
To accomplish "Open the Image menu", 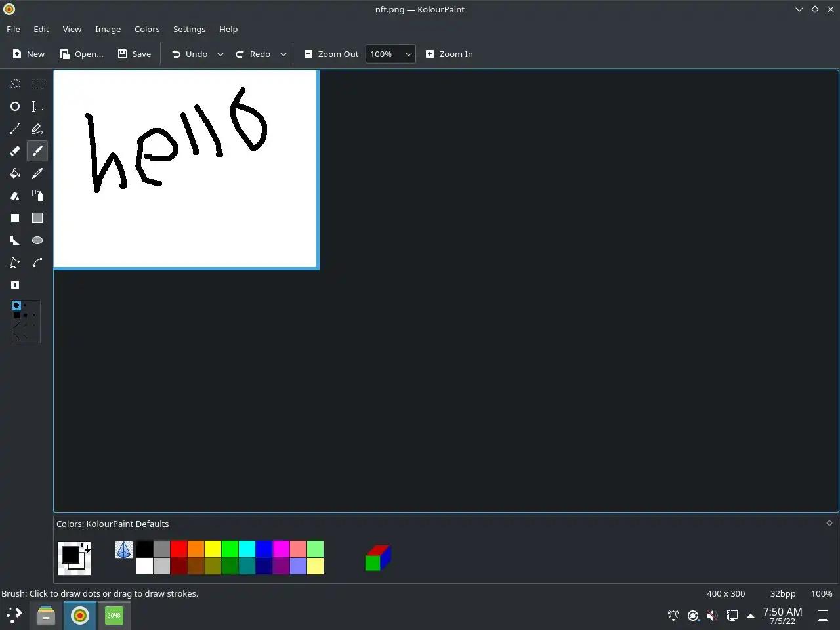I will [x=108, y=29].
